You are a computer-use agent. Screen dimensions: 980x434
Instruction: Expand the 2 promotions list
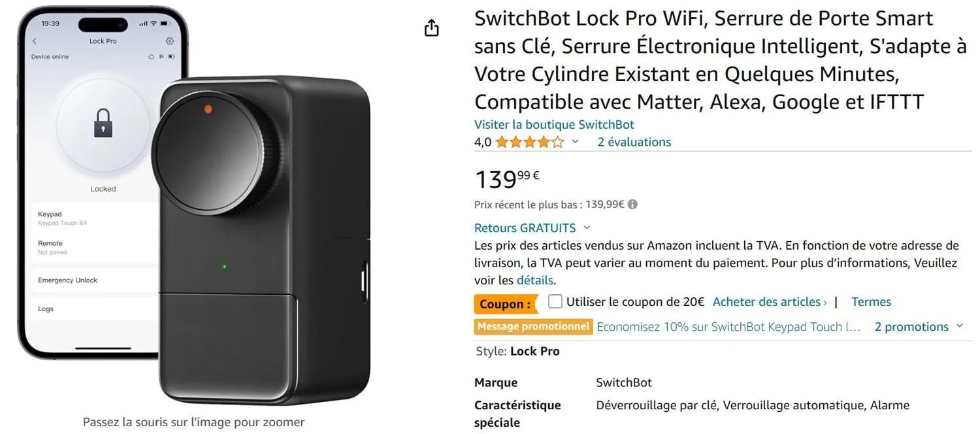pos(919,326)
